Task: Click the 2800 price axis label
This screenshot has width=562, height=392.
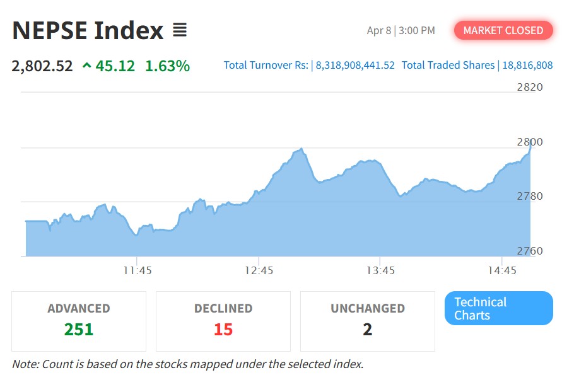Action: (529, 142)
